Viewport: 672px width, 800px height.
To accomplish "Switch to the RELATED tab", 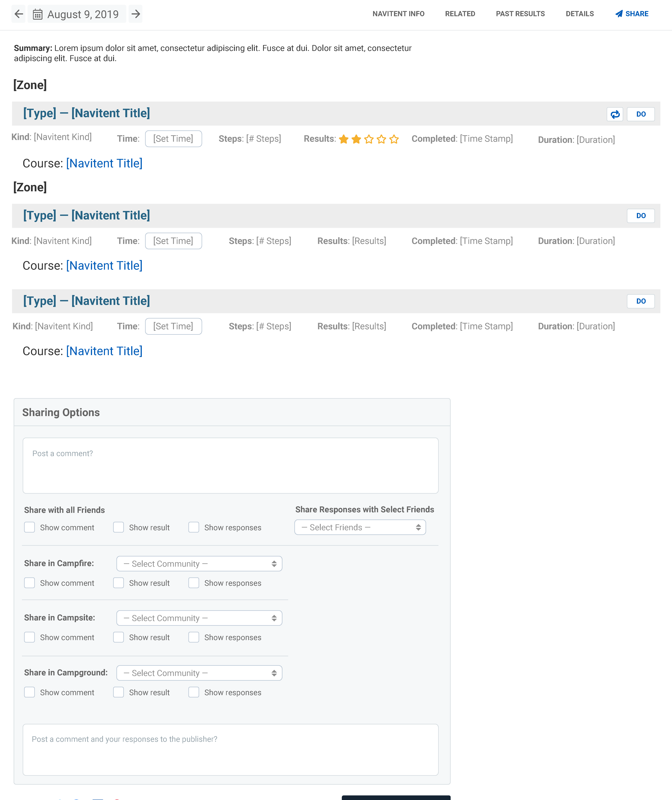I will tap(460, 14).
